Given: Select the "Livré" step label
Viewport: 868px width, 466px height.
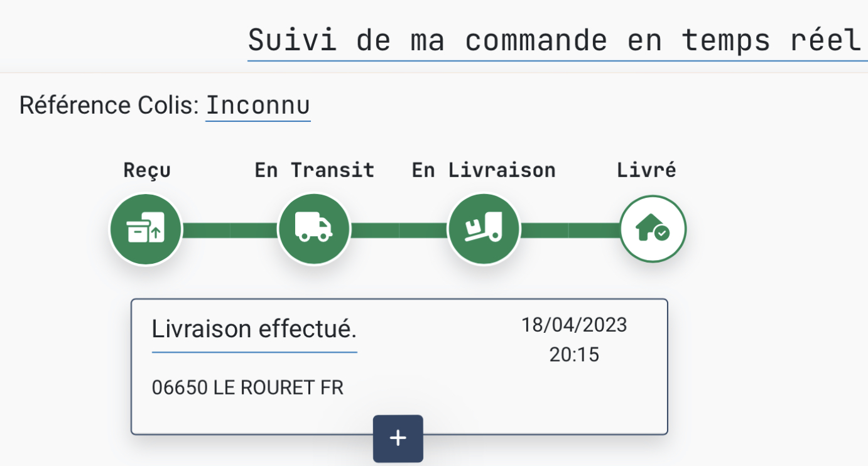Looking at the screenshot, I should (646, 170).
